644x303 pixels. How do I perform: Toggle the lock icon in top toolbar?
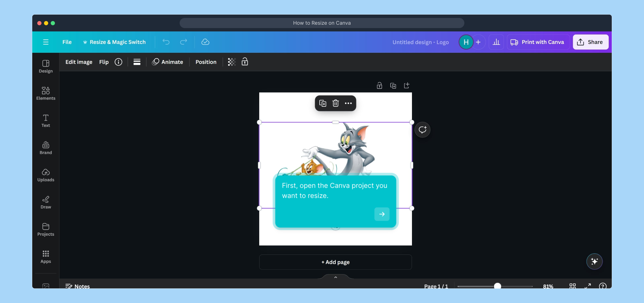pyautogui.click(x=245, y=62)
